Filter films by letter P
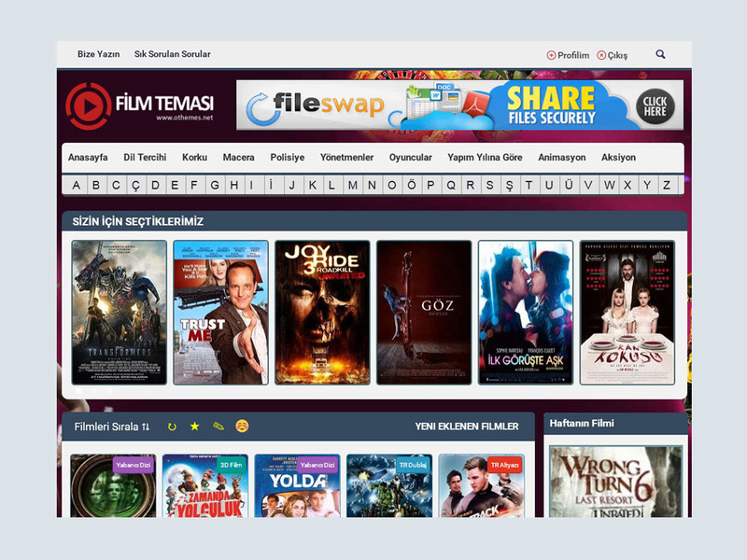The height and width of the screenshot is (560, 747). coord(430,185)
